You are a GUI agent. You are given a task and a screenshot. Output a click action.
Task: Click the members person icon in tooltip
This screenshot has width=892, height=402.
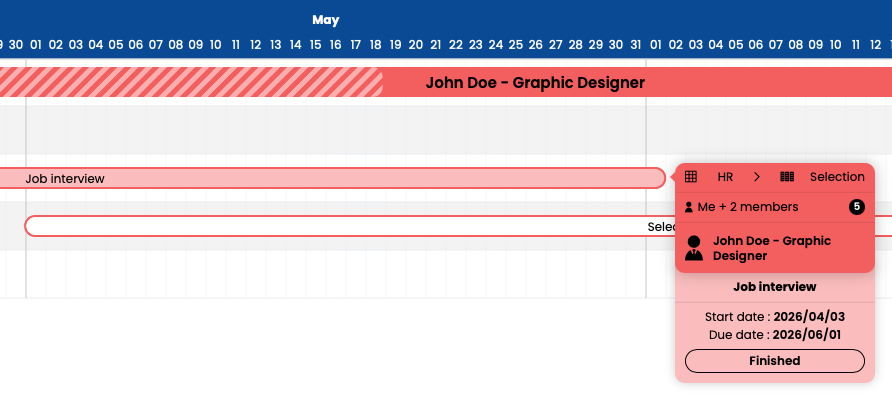(x=688, y=207)
